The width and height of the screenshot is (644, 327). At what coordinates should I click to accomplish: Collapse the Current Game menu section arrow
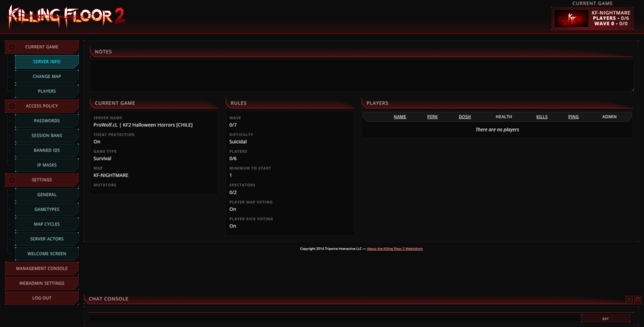tap(12, 47)
